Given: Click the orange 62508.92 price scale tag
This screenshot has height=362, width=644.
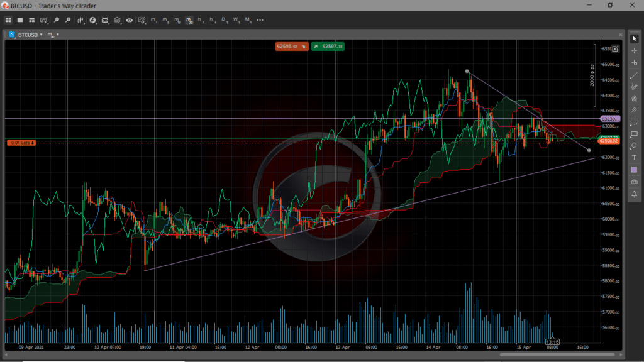Looking at the screenshot, I should pyautogui.click(x=609, y=141).
